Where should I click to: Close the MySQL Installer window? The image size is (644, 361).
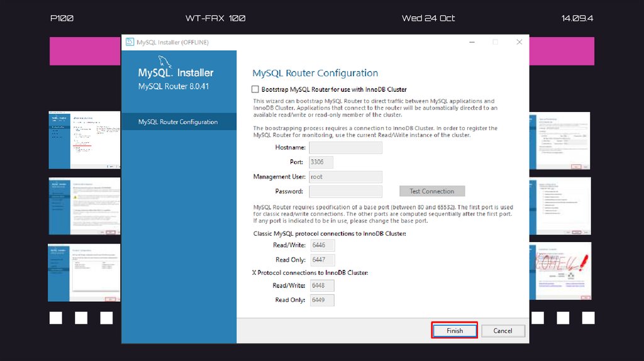coord(519,42)
